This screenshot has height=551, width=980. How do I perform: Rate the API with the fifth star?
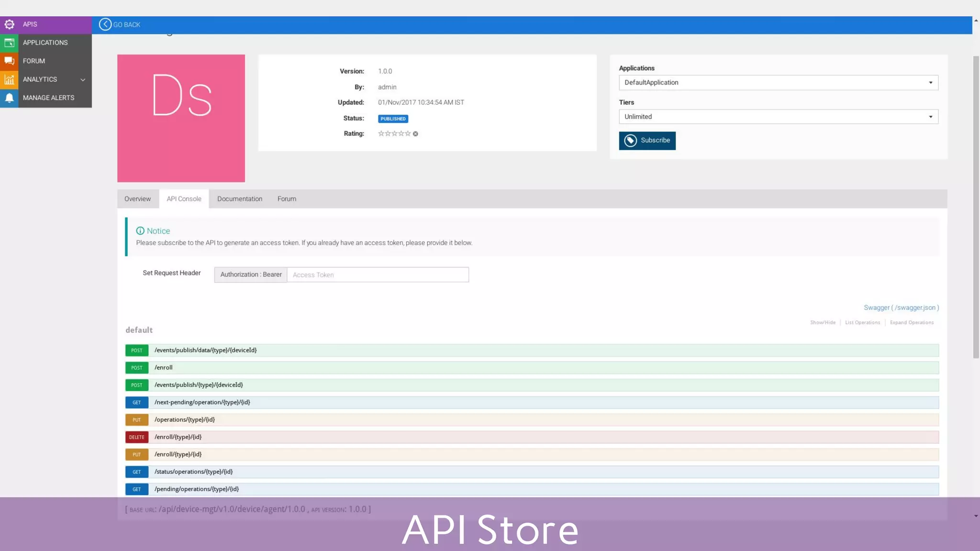408,133
